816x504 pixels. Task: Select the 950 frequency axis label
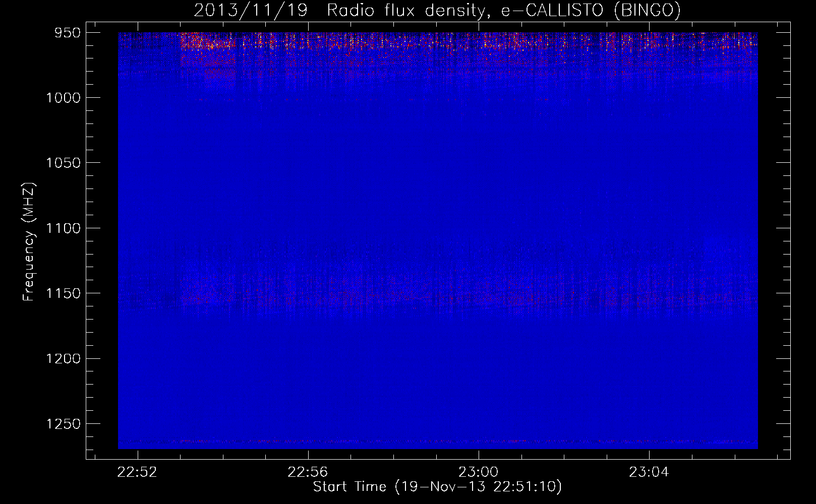click(x=68, y=33)
